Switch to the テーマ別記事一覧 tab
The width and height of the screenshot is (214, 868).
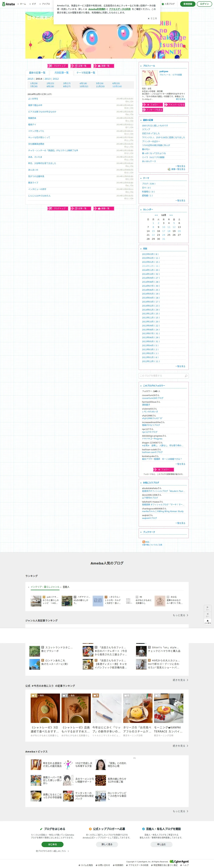coord(86,72)
